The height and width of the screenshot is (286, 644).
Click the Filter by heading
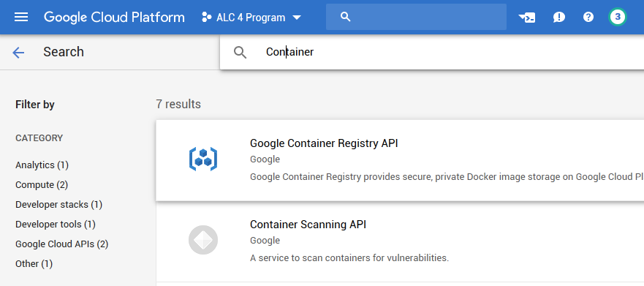pyautogui.click(x=35, y=105)
